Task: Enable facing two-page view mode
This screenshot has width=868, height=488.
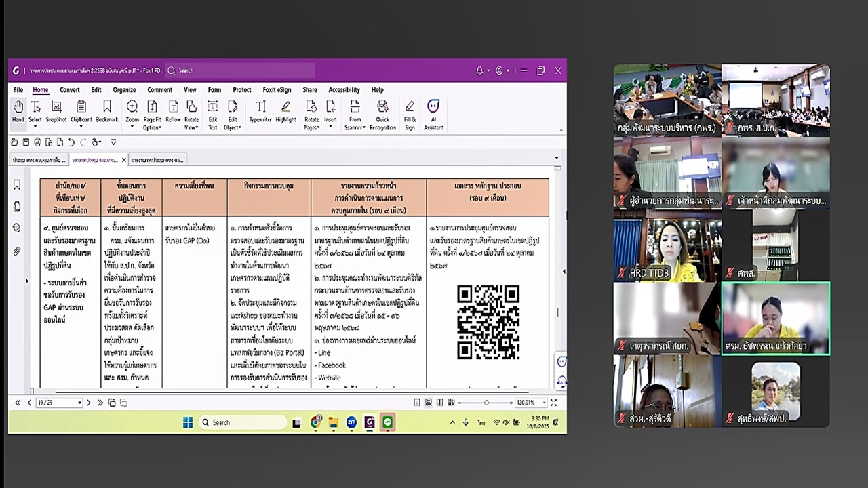Action: pyautogui.click(x=440, y=403)
